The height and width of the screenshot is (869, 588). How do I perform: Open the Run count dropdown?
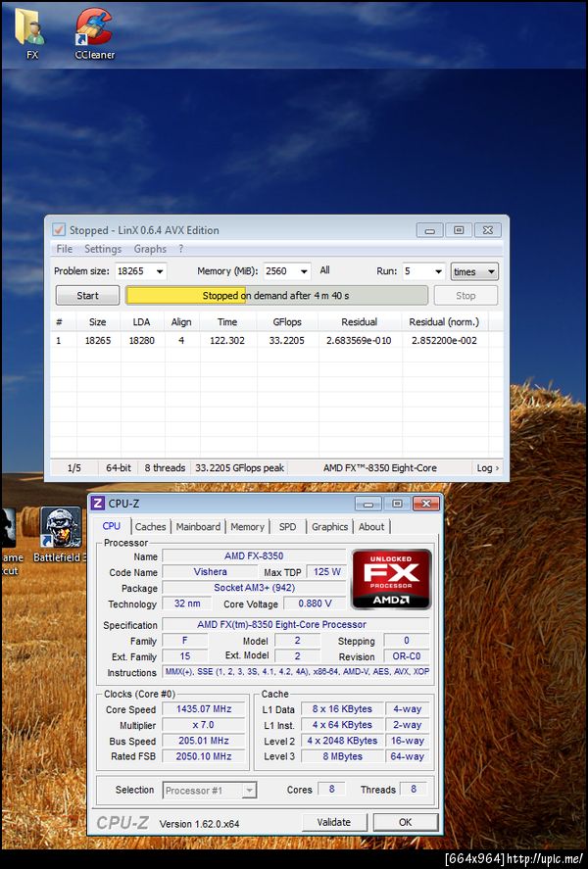click(438, 271)
